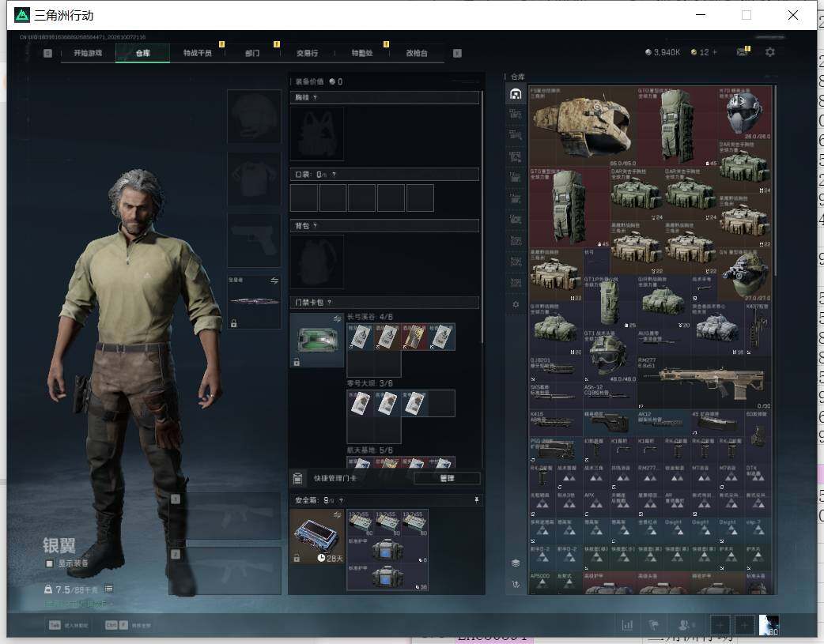Open the main warehouse storage tab icon
Screen dimensions: 824x644
point(516,94)
